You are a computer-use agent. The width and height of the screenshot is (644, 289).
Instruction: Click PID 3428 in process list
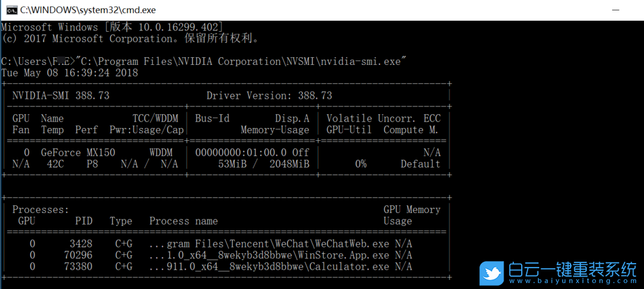click(81, 244)
